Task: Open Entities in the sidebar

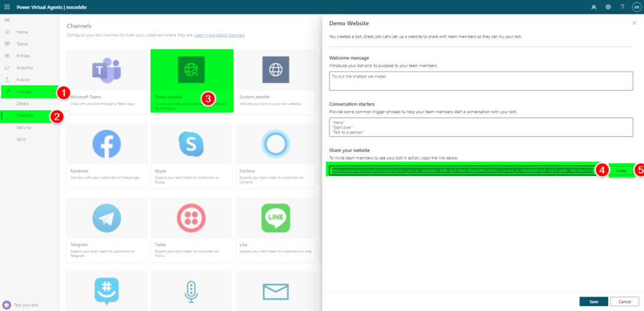Action: click(23, 56)
